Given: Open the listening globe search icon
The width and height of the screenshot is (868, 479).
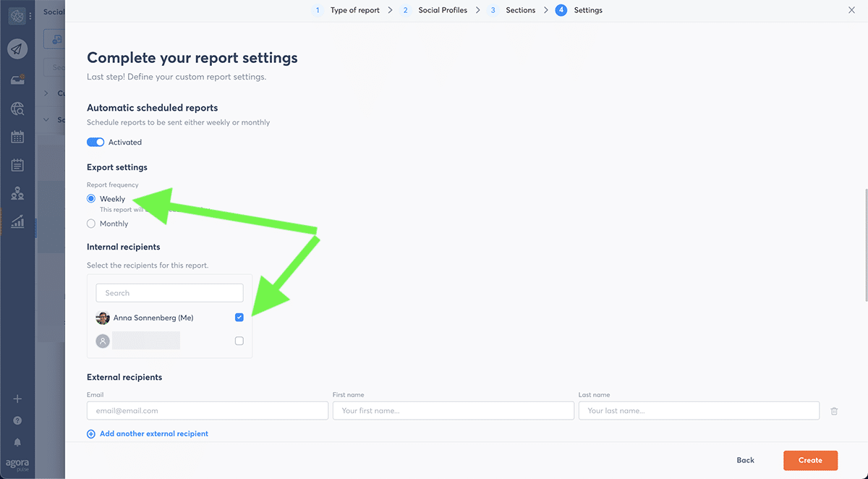Looking at the screenshot, I should (x=17, y=109).
